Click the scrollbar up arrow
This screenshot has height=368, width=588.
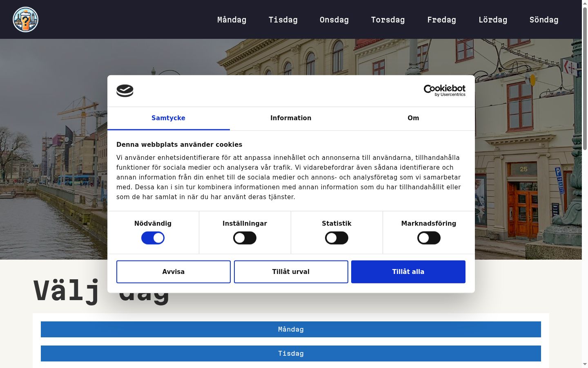[585, 3]
